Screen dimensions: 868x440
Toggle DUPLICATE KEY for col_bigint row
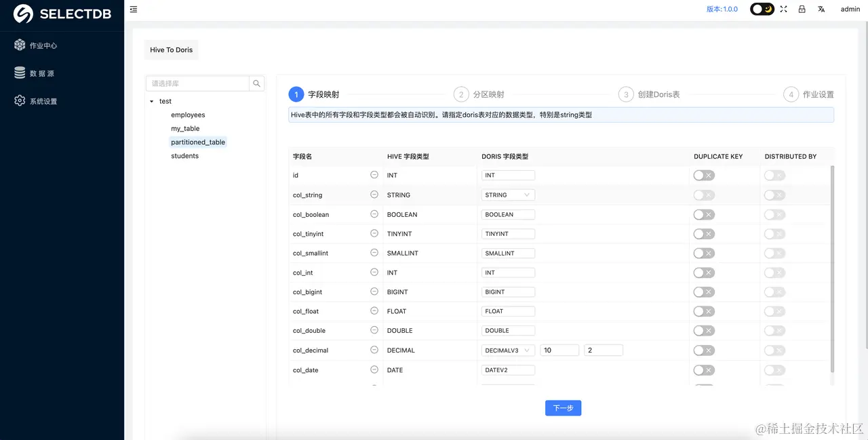[x=704, y=292]
